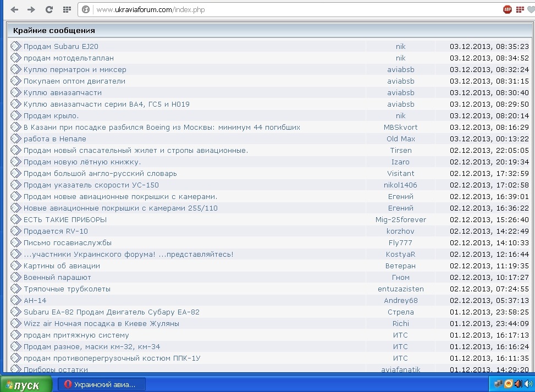Click topic icon beside 'Продам Subaru EJ20'
Viewport: 535px width, 392px height.
[15, 46]
